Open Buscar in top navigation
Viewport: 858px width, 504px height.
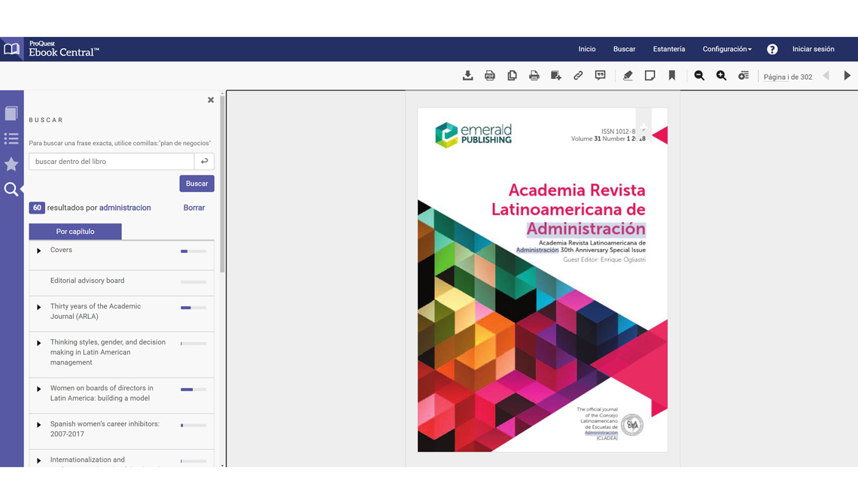click(625, 49)
